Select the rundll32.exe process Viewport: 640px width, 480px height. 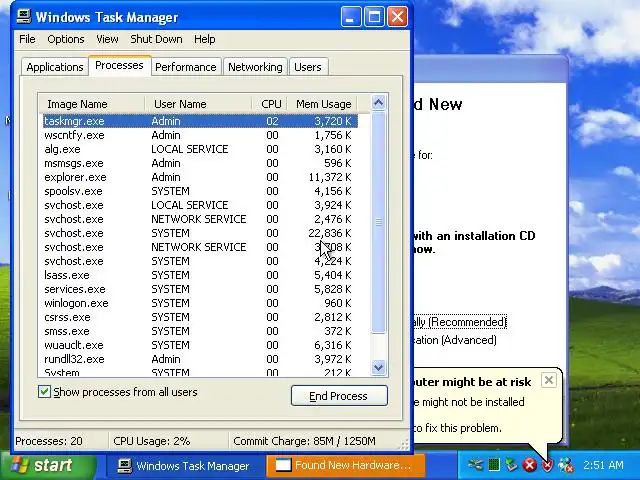pyautogui.click(x=200, y=359)
